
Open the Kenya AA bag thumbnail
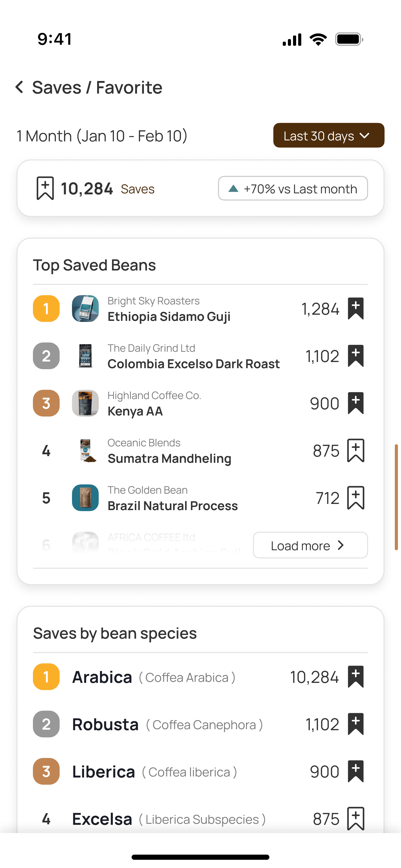pos(85,403)
